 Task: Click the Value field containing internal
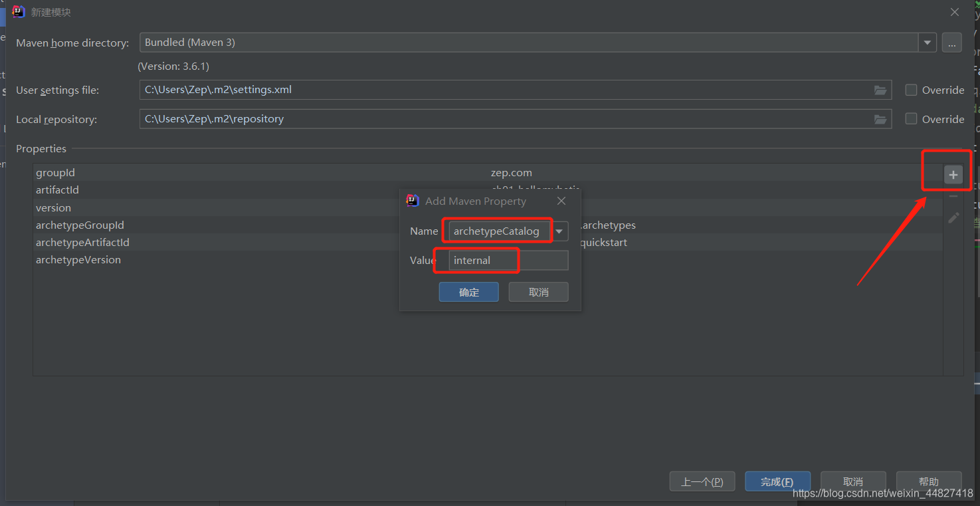click(x=508, y=261)
